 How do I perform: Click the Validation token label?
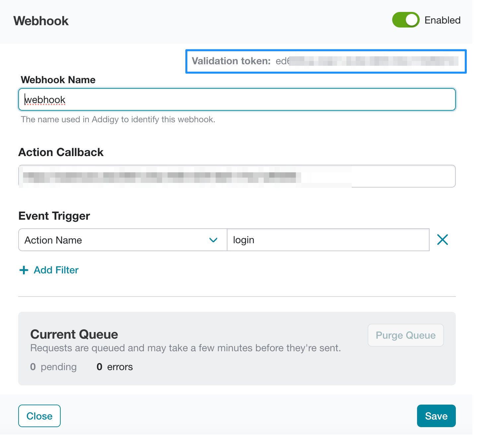pos(231,61)
